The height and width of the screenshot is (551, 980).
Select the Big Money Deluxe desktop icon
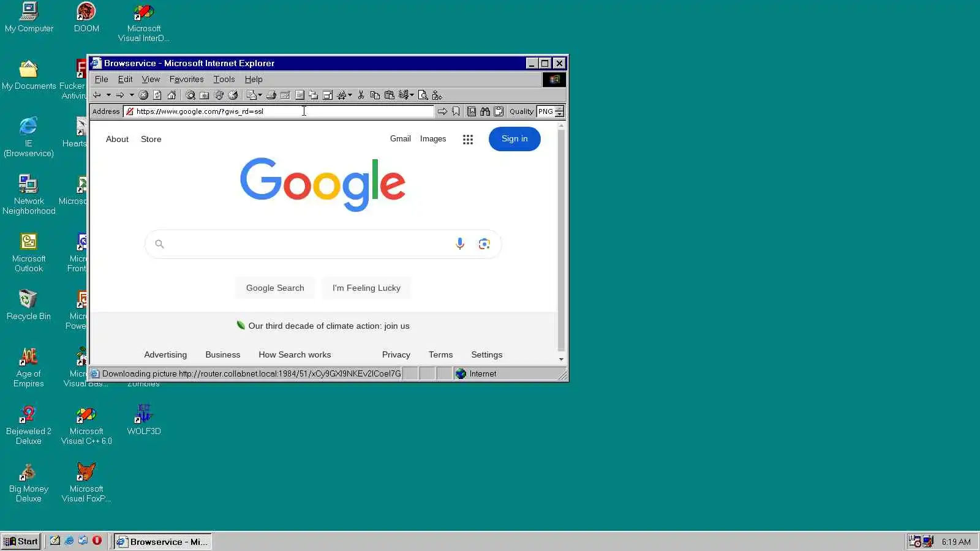pos(29,482)
